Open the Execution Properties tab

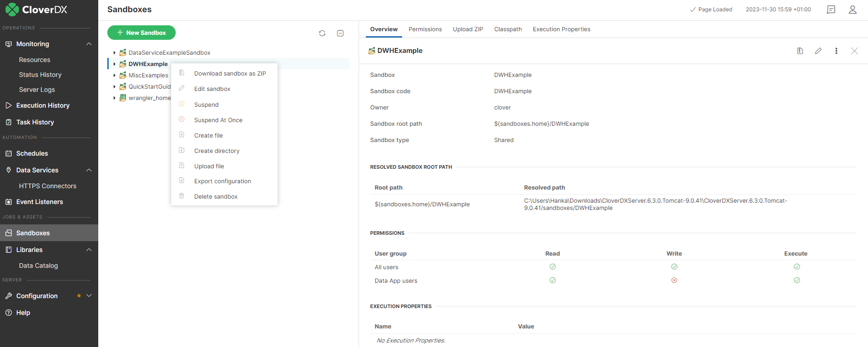click(561, 29)
